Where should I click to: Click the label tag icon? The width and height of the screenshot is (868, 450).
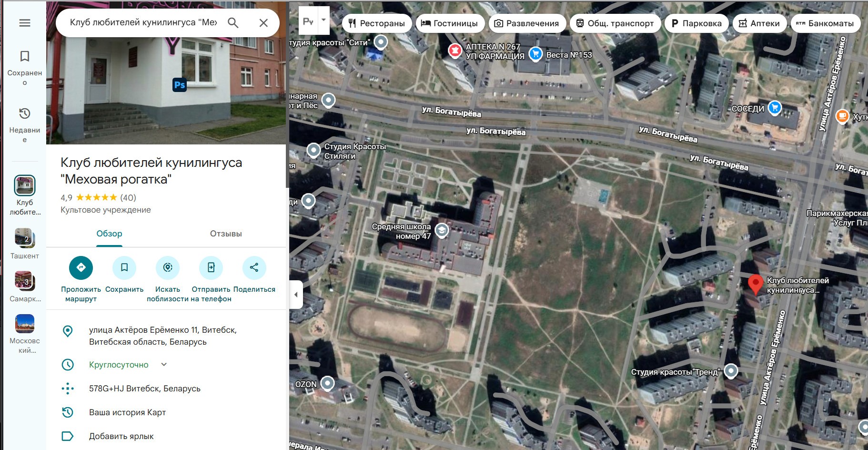click(x=68, y=436)
